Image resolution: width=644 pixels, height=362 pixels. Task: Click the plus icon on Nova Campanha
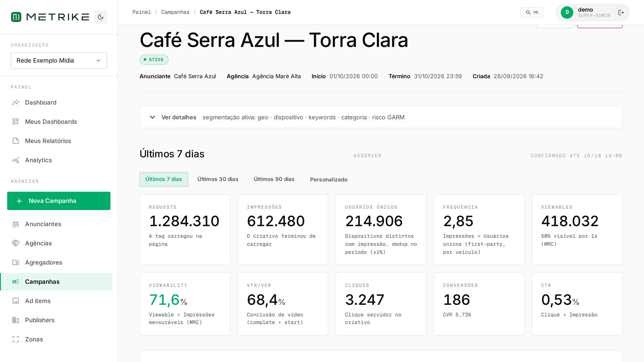click(19, 201)
